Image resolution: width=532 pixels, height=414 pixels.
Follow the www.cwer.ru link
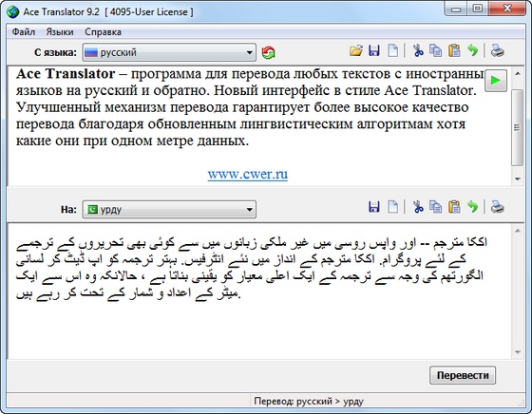point(248,174)
